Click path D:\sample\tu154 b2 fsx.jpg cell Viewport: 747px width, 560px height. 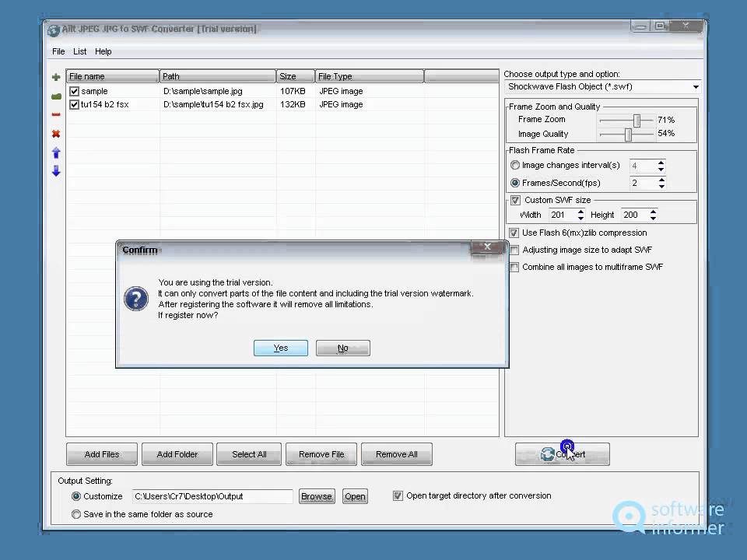pyautogui.click(x=213, y=104)
